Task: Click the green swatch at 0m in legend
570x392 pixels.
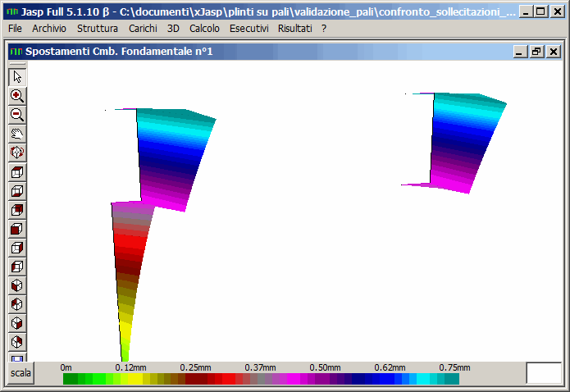Action: point(70,379)
